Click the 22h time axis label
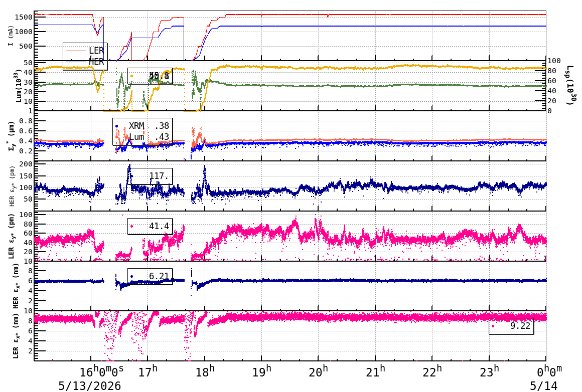Image resolution: width=582 pixels, height=392 pixels. [432, 372]
